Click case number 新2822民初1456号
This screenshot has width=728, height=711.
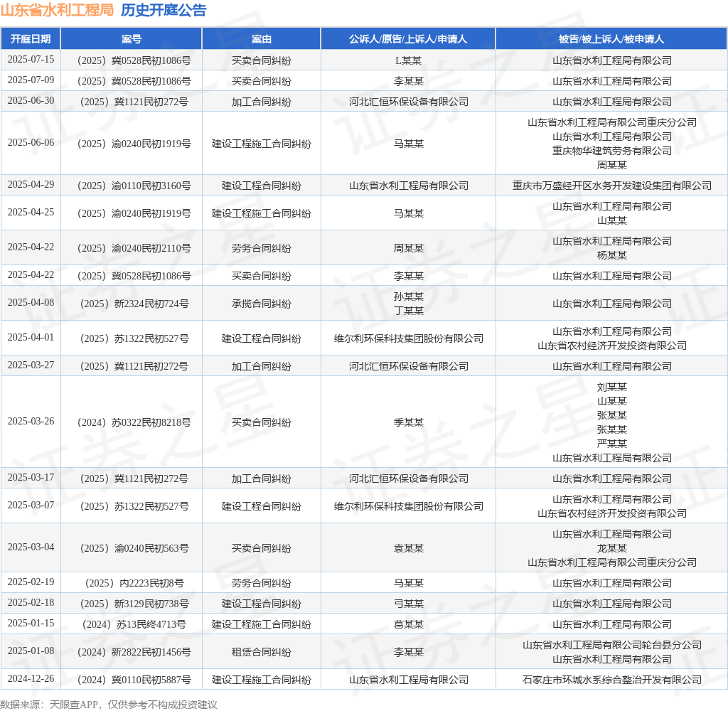coord(134,653)
